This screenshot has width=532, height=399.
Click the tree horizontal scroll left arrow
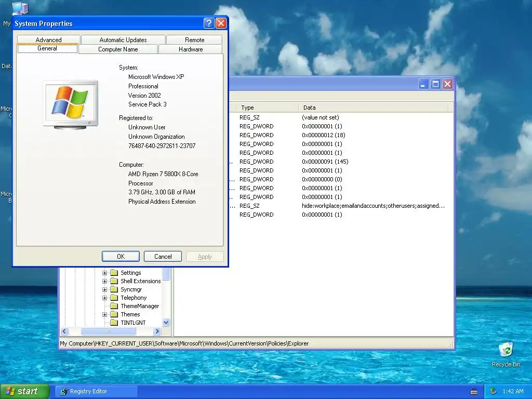(x=64, y=331)
